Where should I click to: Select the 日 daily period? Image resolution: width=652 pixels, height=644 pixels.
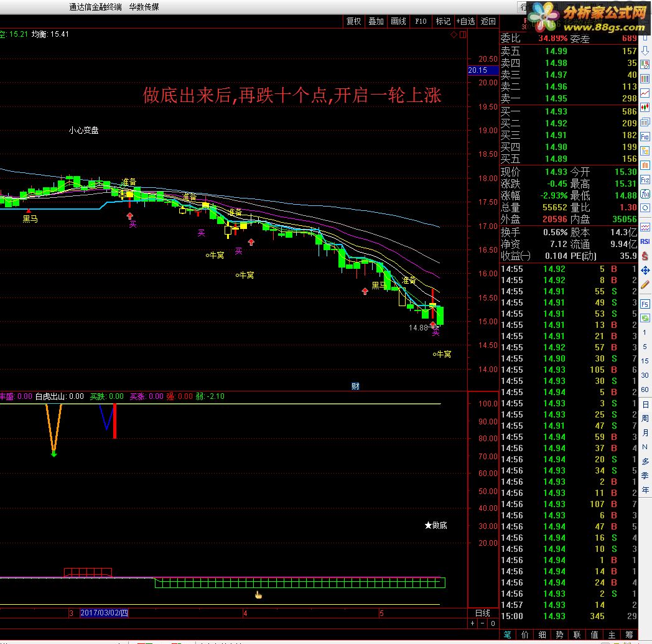click(645, 404)
